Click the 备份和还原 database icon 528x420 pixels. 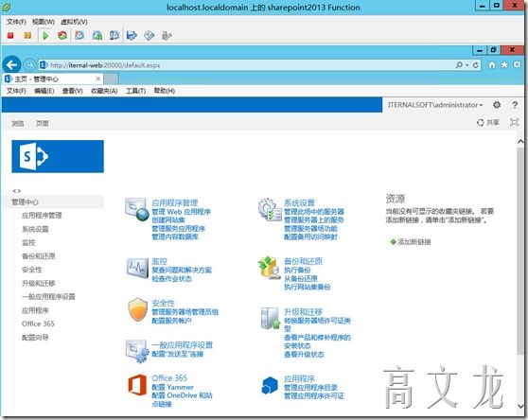[x=270, y=268]
